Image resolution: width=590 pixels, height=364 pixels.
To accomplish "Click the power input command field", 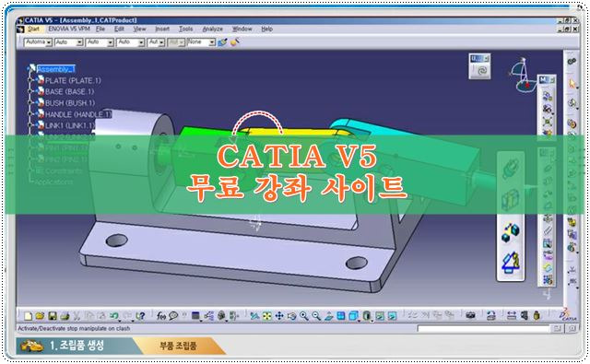I will (x=483, y=329).
